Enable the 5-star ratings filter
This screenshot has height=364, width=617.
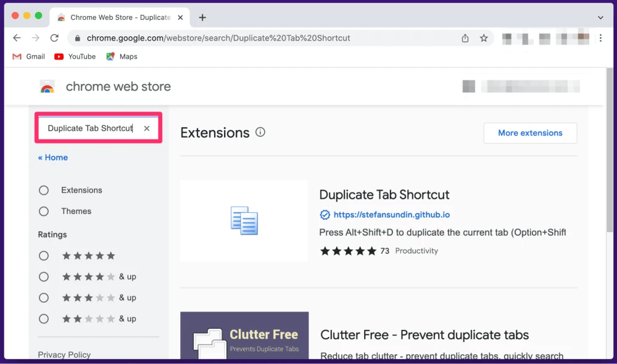click(44, 255)
